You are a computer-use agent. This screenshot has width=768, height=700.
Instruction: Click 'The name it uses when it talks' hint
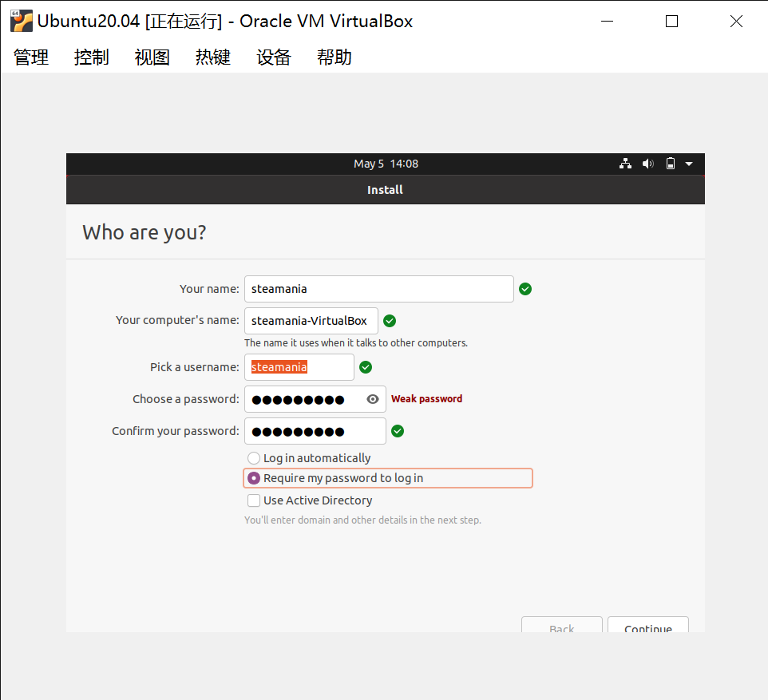coord(356,343)
